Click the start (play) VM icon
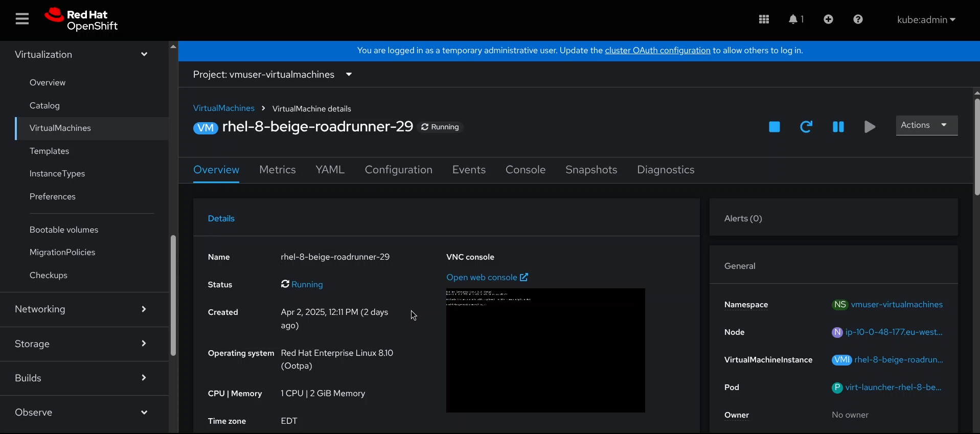 click(x=870, y=127)
